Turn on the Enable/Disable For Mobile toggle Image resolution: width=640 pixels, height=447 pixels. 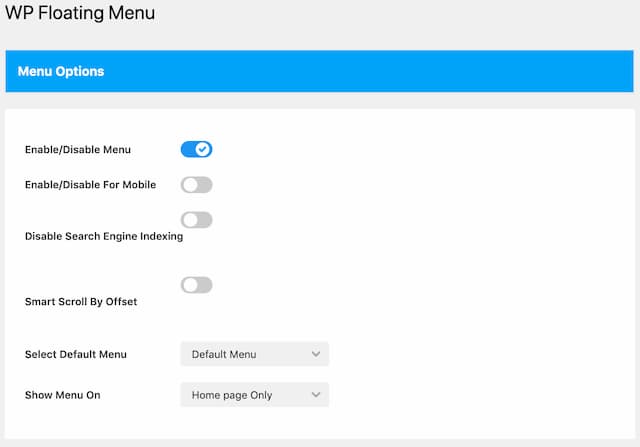[196, 185]
